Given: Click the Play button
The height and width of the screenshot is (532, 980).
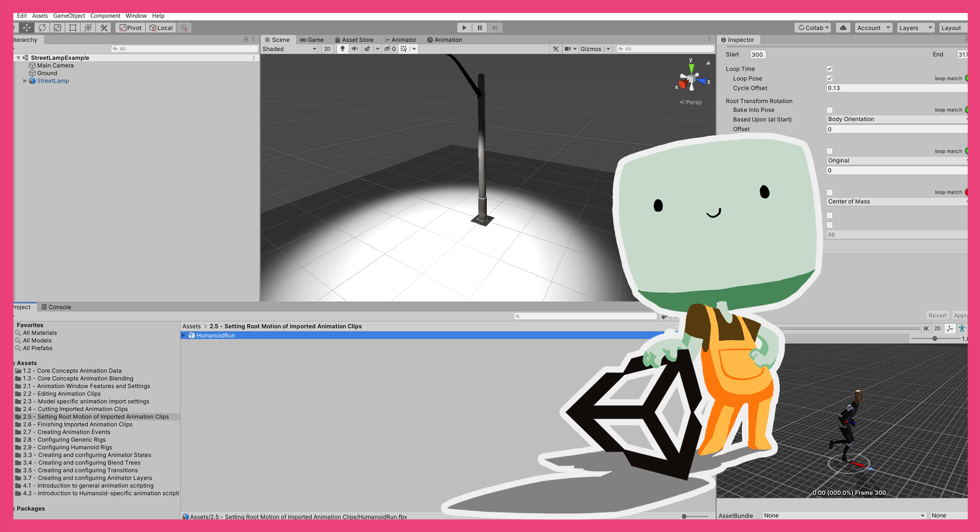Looking at the screenshot, I should [x=464, y=28].
